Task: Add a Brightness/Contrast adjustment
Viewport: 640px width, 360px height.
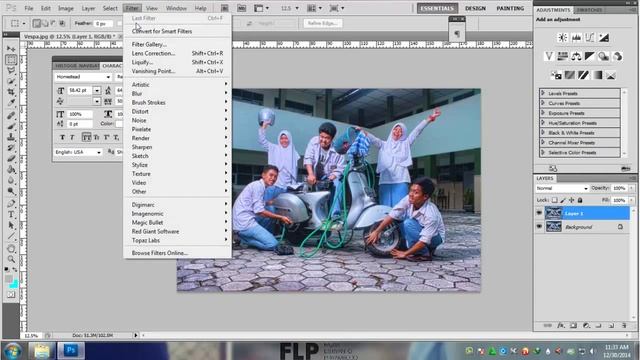Action: click(x=562, y=38)
